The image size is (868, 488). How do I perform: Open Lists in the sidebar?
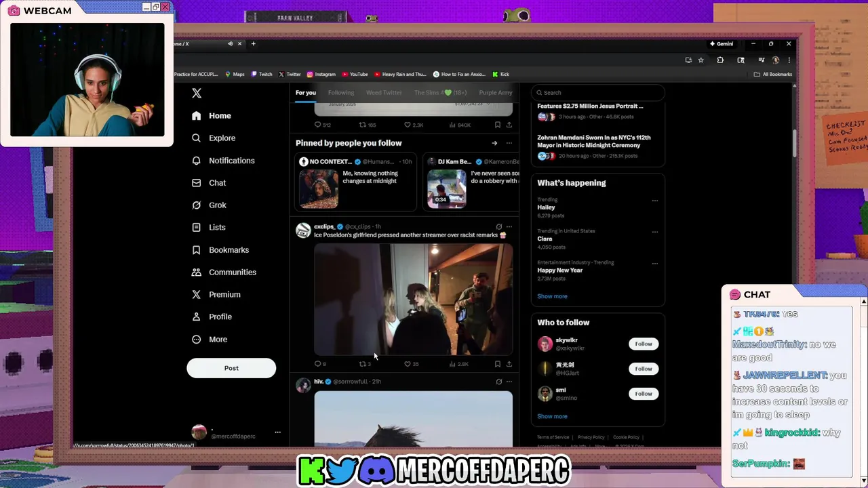tap(208, 228)
